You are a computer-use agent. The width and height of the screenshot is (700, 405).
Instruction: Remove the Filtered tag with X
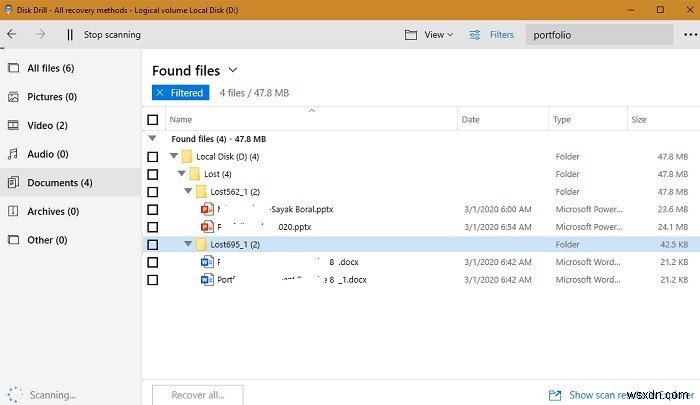click(160, 93)
